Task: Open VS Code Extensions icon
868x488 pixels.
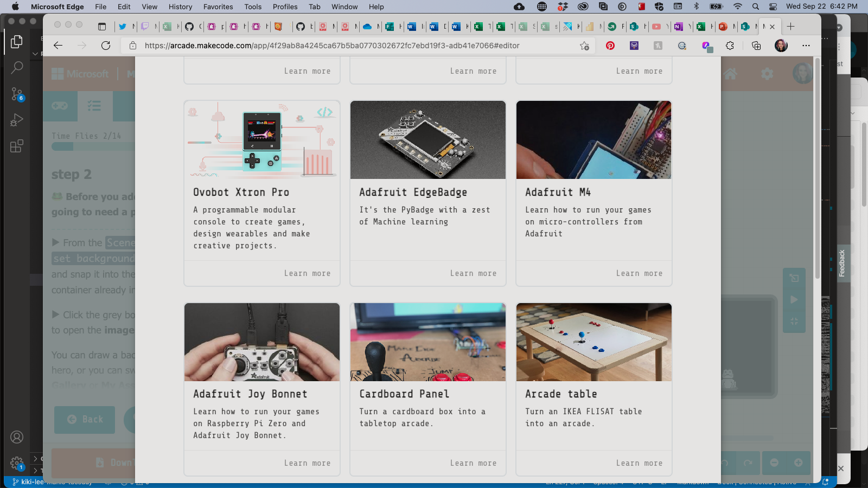Action: [17, 146]
